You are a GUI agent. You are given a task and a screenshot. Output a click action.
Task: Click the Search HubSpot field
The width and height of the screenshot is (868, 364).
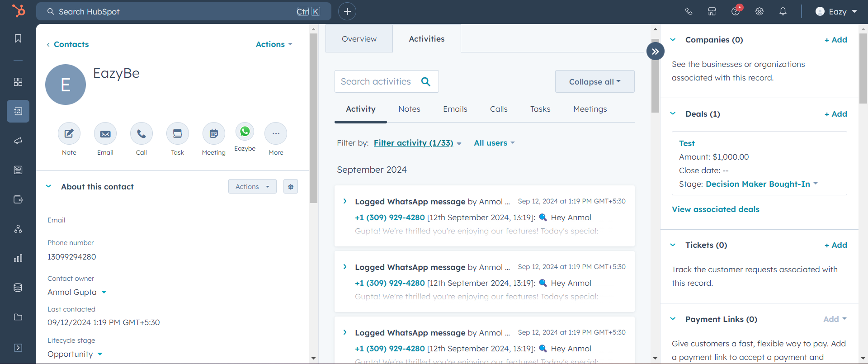[184, 11]
